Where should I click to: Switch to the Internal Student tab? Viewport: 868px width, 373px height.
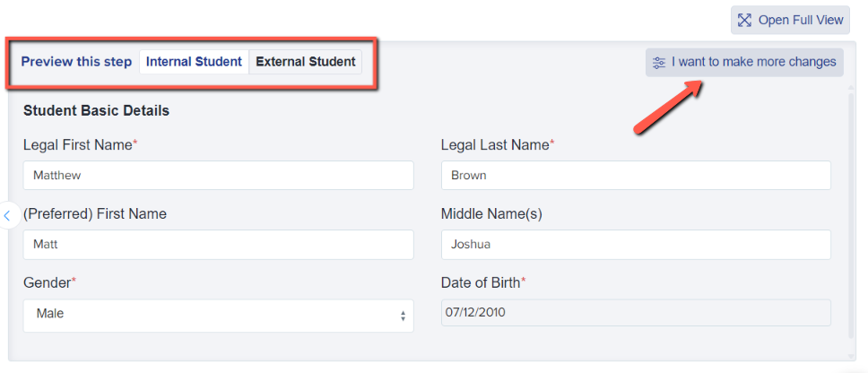194,62
